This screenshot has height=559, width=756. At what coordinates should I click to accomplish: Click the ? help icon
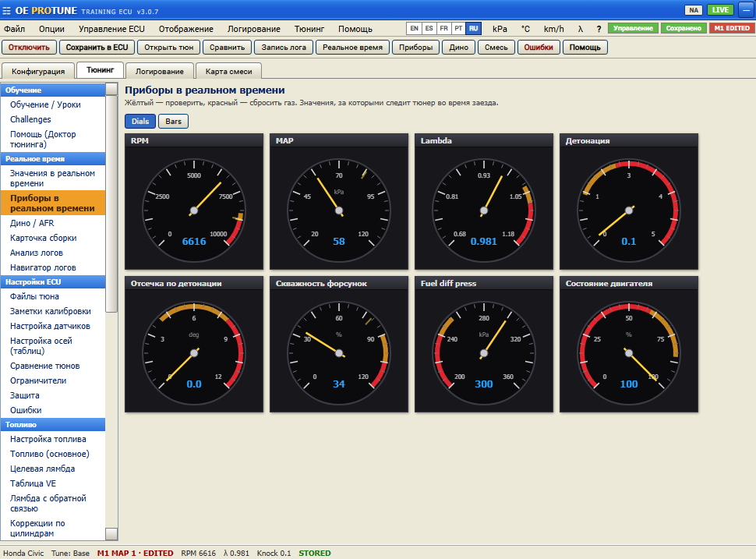599,29
